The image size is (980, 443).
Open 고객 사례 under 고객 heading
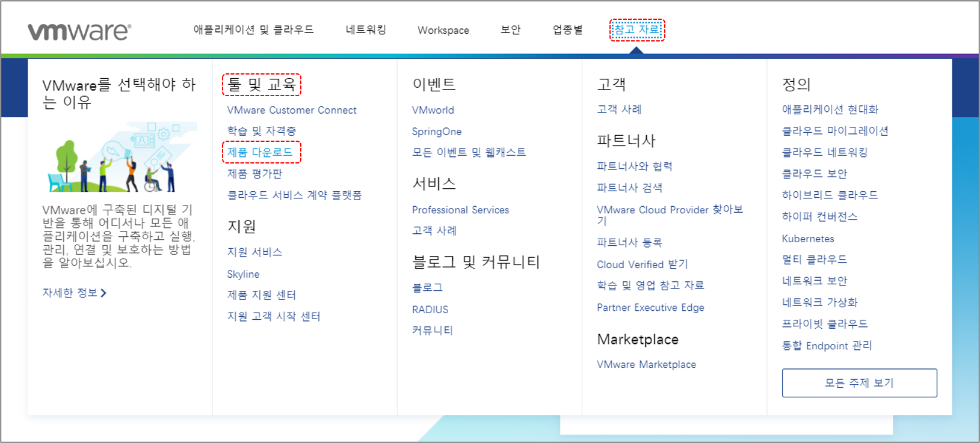coord(619,109)
